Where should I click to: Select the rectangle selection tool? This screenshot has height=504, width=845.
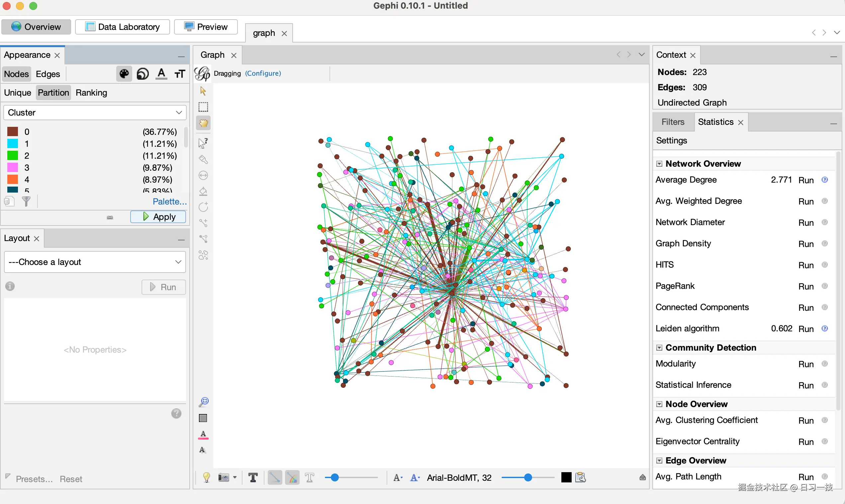pos(203,107)
